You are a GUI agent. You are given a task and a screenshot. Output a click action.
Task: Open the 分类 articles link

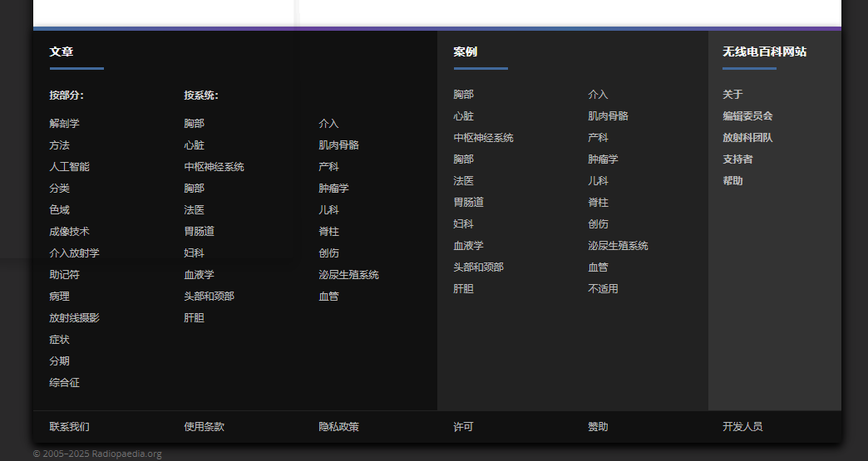point(59,188)
